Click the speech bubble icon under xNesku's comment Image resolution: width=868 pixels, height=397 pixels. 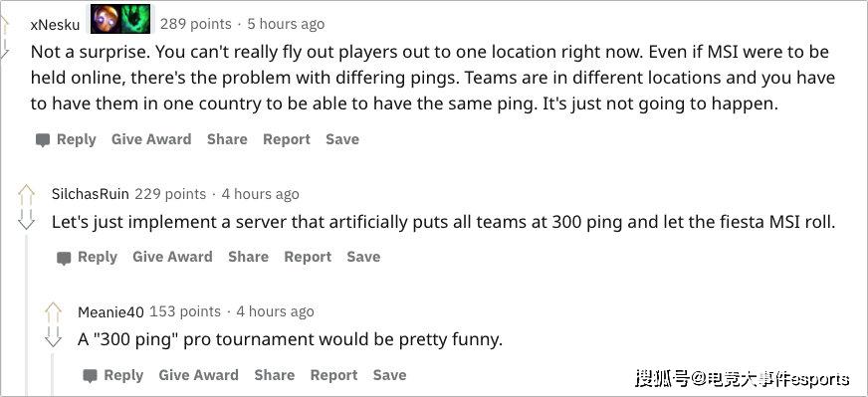(43, 140)
